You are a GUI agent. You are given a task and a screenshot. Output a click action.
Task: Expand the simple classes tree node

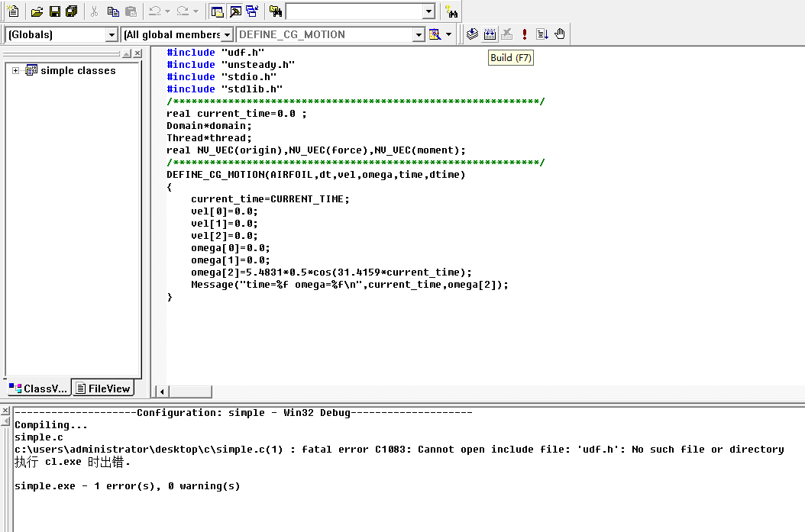click(15, 70)
